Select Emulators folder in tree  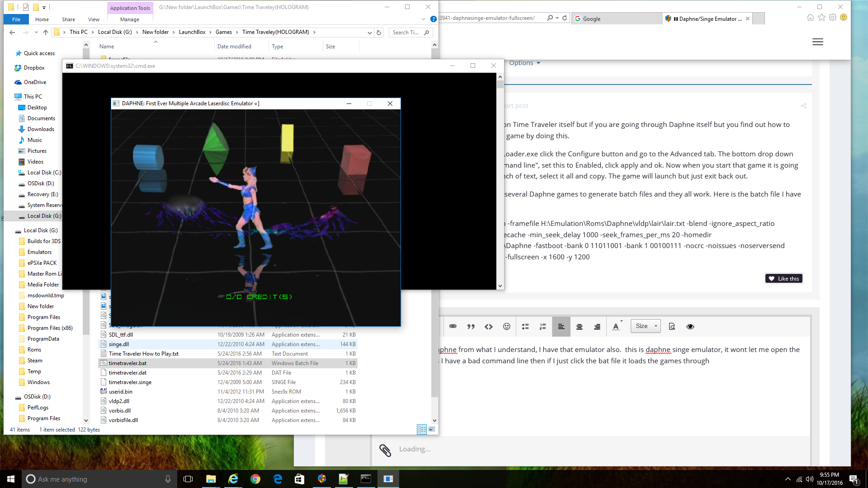39,252
